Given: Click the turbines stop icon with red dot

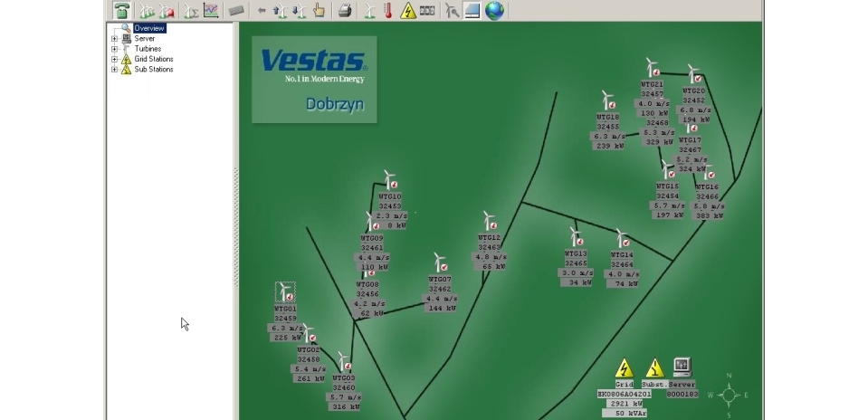Looking at the screenshot, I should (167, 11).
